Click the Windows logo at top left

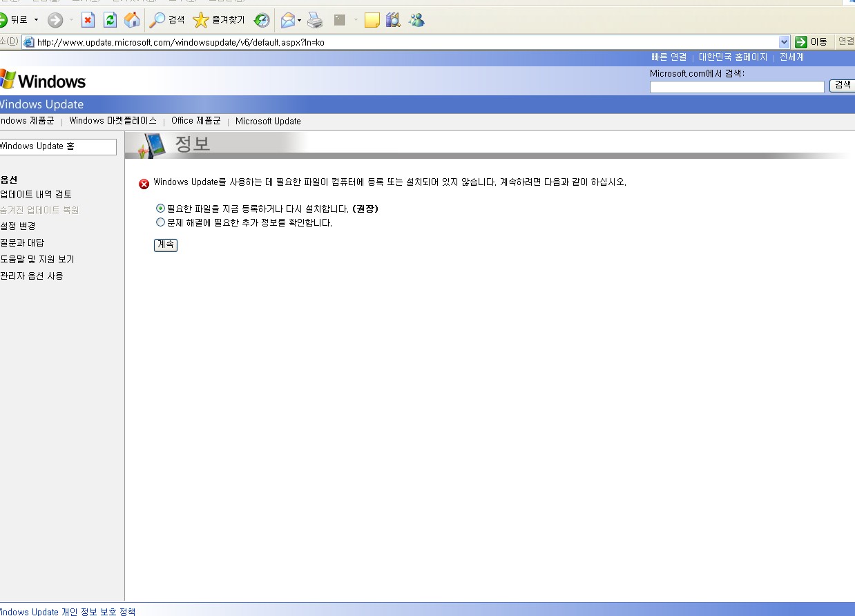point(43,81)
